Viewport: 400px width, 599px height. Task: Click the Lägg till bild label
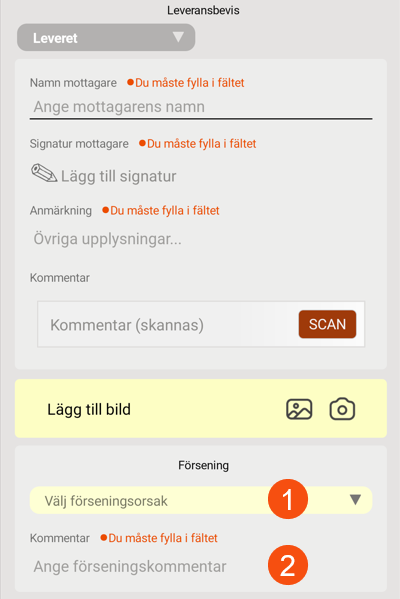89,409
